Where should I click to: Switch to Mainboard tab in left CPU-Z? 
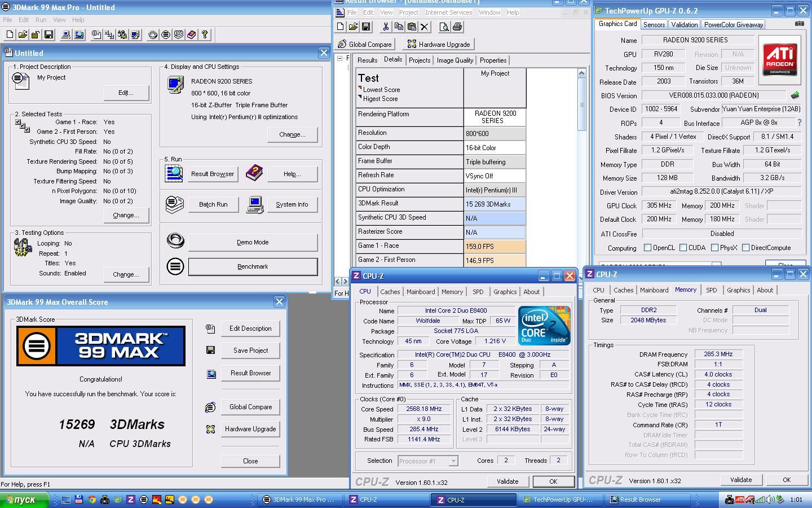pyautogui.click(x=421, y=292)
